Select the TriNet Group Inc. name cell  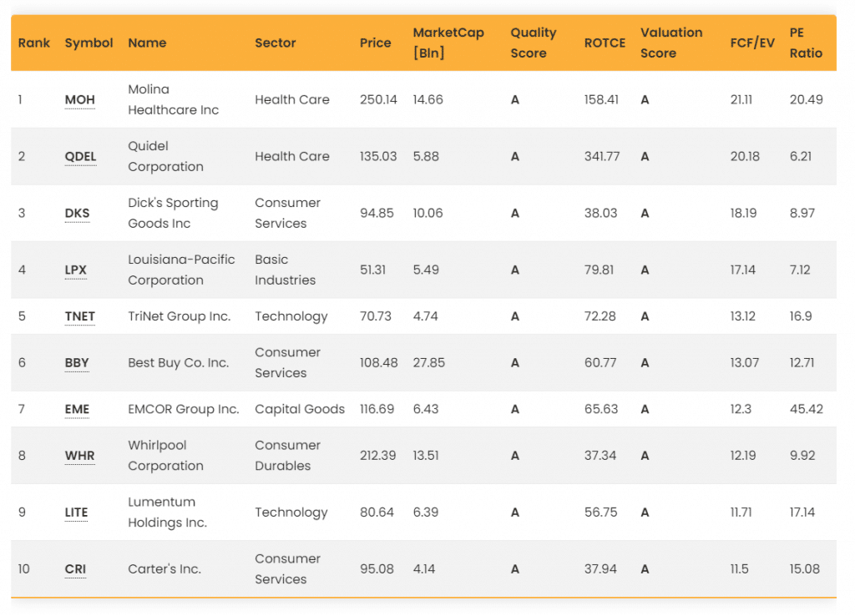click(180, 316)
